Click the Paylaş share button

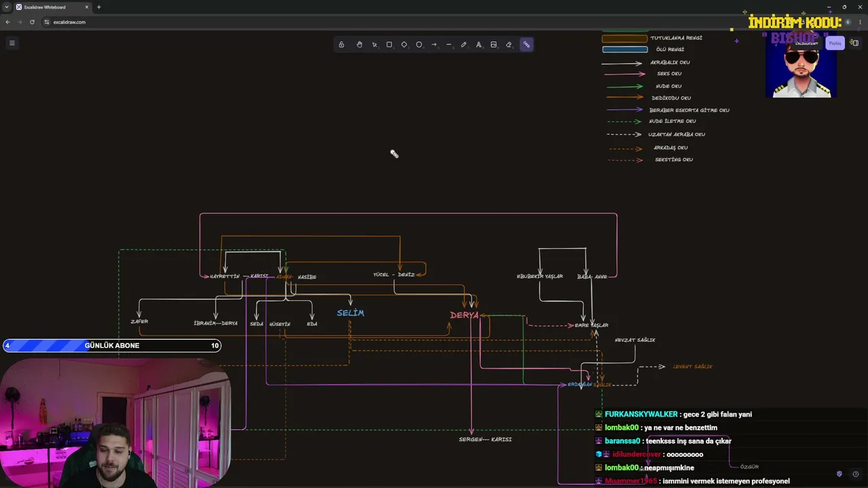[835, 43]
